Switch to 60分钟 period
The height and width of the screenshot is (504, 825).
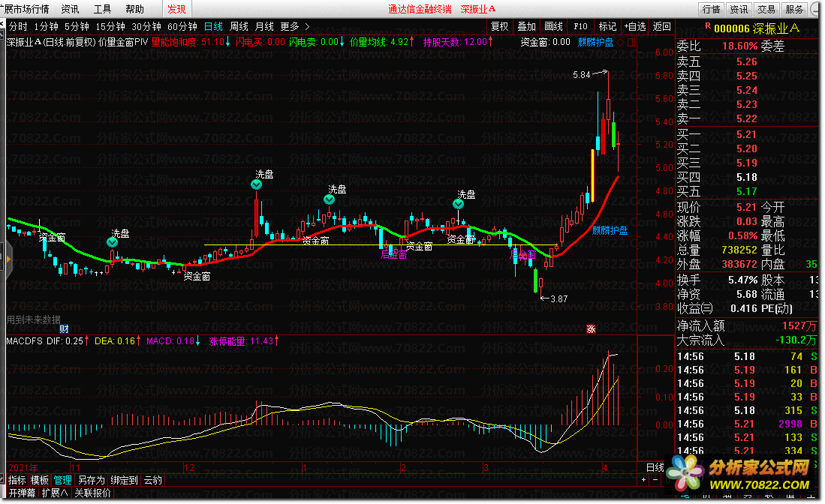coord(182,26)
